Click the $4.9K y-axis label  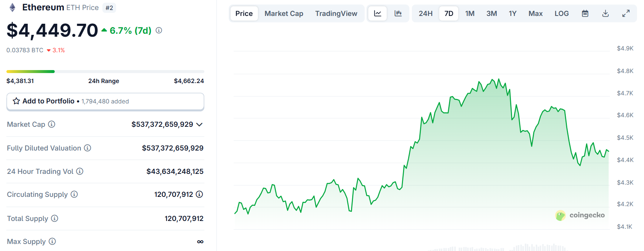625,48
